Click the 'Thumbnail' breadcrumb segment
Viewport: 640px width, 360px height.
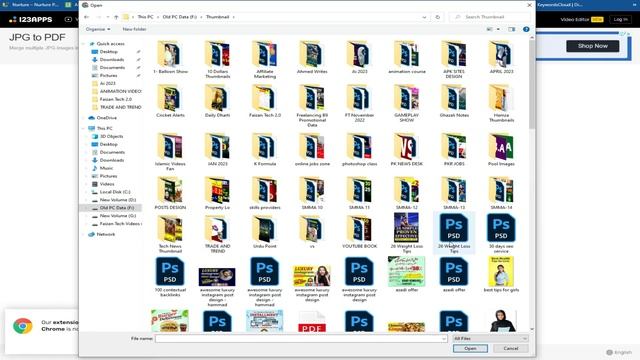point(218,17)
